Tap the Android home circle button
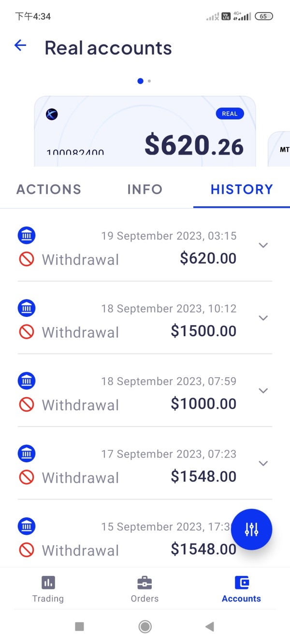Viewport: 290px width, 644px height. pyautogui.click(x=145, y=627)
